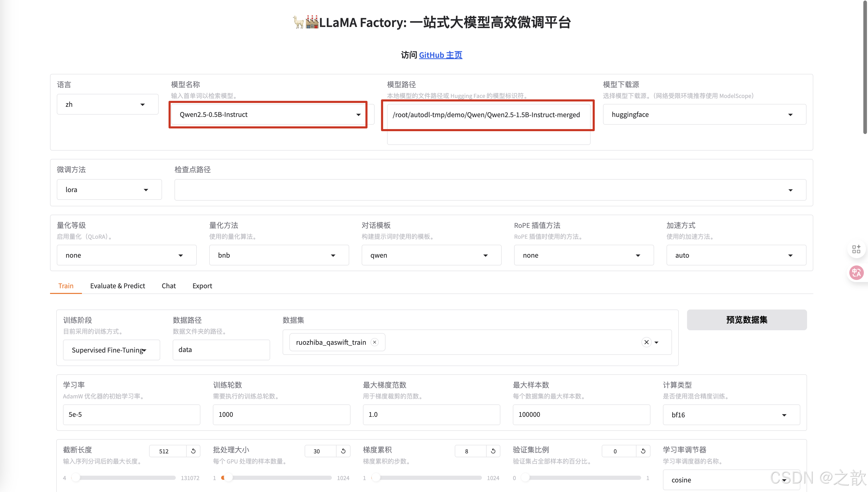Click the 截断长度 number box showing 512

click(168, 451)
